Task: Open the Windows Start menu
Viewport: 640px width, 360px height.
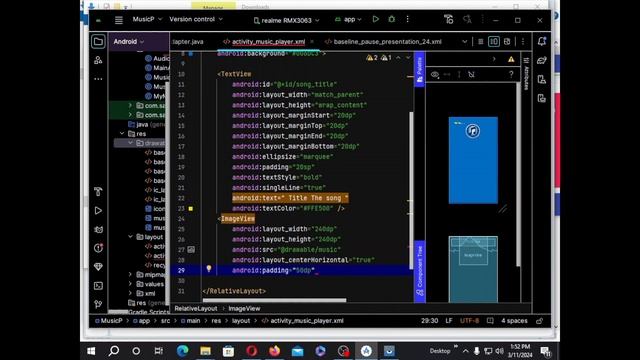Action: (x=91, y=351)
